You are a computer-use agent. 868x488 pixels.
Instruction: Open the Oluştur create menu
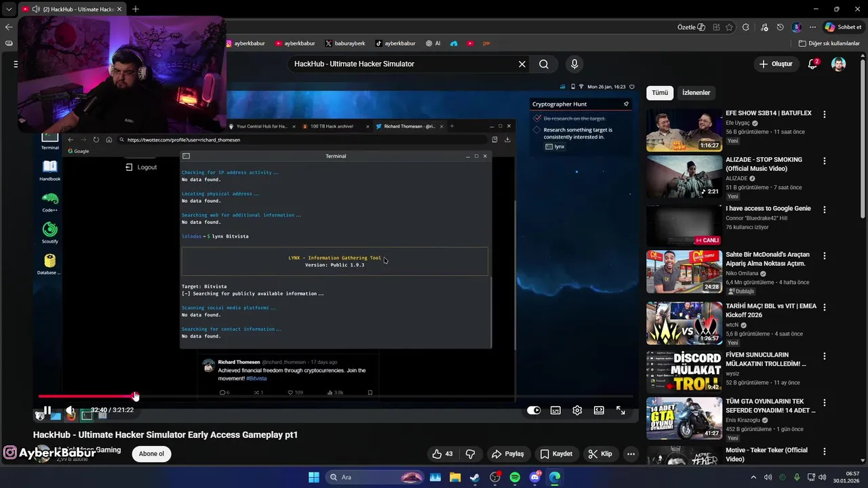[776, 64]
